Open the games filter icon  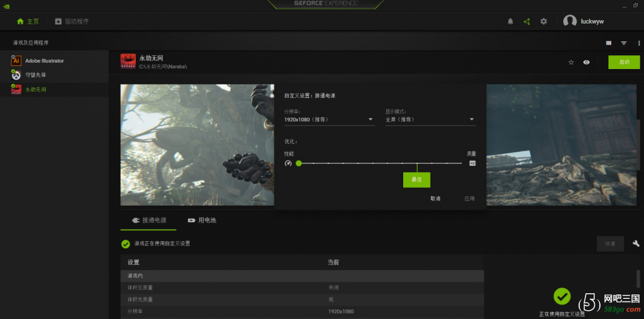pos(624,43)
